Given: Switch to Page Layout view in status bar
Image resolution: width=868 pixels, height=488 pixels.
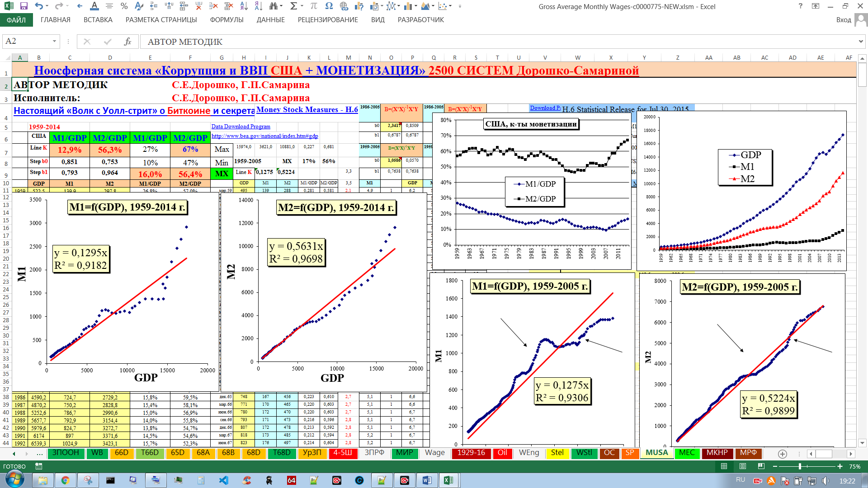Looking at the screenshot, I should click(743, 466).
